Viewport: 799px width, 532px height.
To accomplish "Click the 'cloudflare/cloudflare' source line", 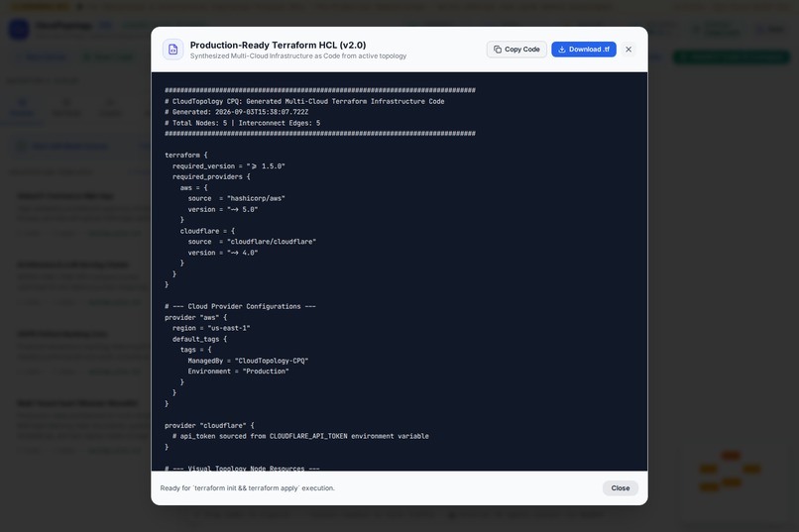I will [252, 242].
